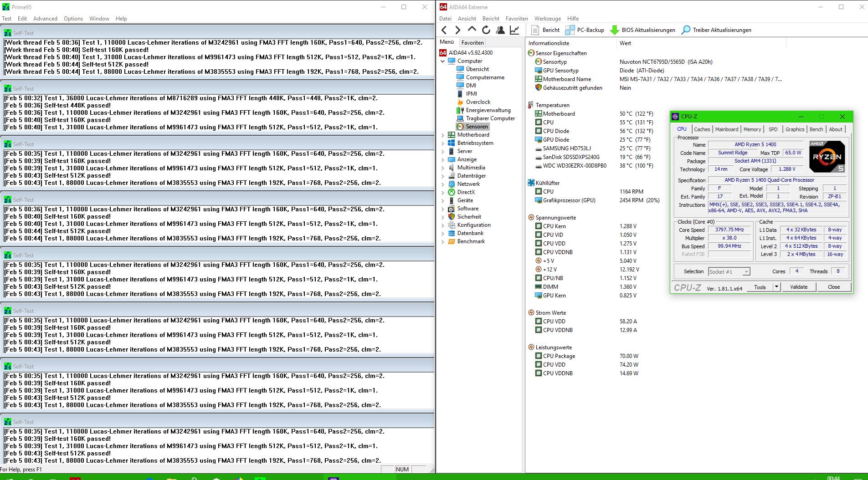Go up one level in AIDA64
The width and height of the screenshot is (868, 480).
pyautogui.click(x=472, y=30)
